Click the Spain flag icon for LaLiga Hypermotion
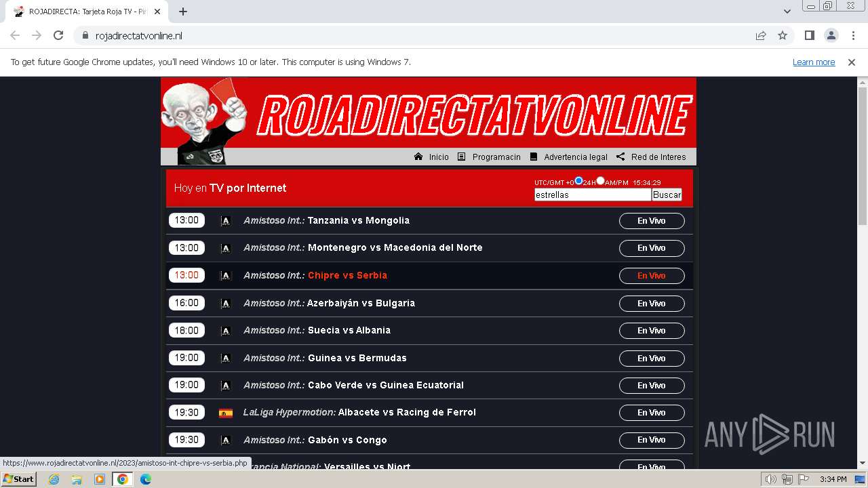The image size is (868, 488). click(x=226, y=413)
